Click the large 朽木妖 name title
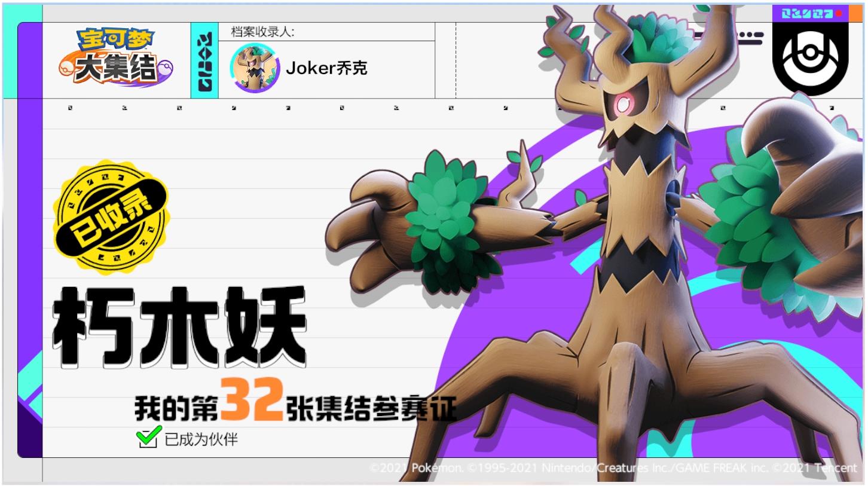 [x=179, y=328]
